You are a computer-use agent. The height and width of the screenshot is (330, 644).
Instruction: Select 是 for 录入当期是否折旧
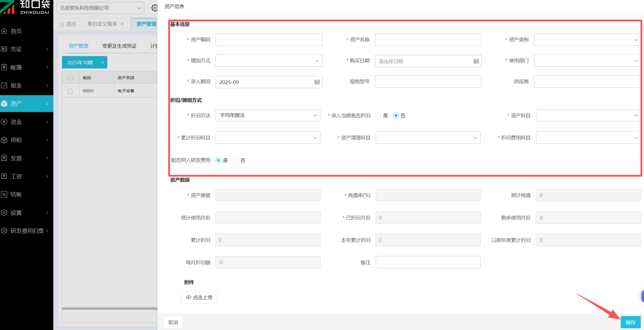coord(379,116)
